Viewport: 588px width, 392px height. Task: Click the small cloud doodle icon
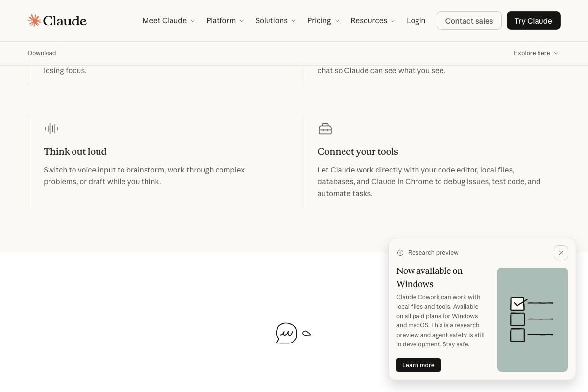click(x=306, y=333)
